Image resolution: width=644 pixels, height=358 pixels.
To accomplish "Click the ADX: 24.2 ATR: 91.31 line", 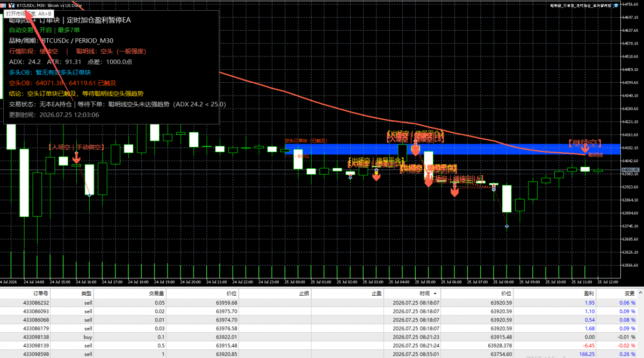I will (70, 62).
